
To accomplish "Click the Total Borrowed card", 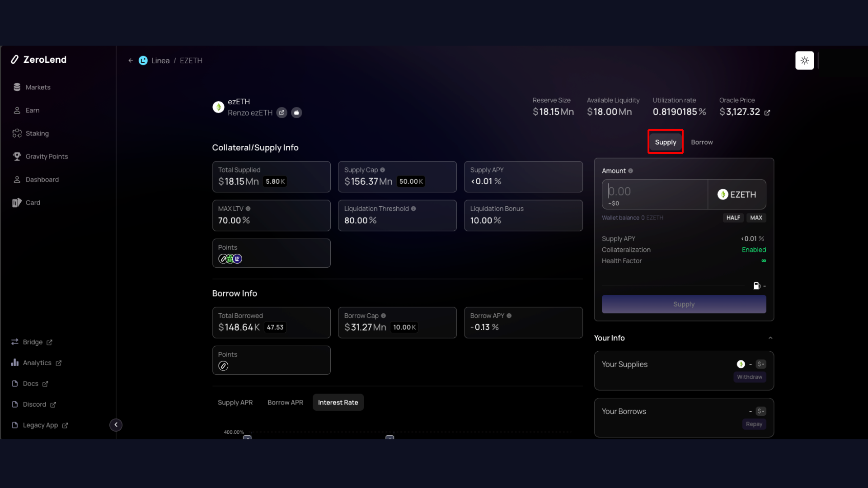I will 271,322.
